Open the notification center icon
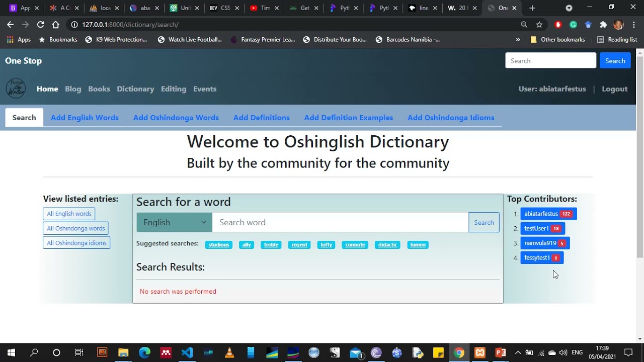 pyautogui.click(x=628, y=352)
